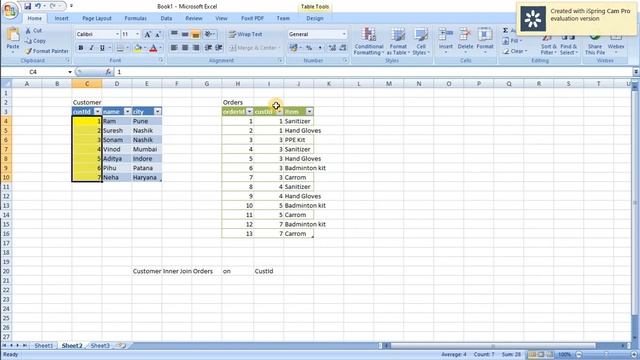640x360 pixels.
Task: Toggle Align Text Right
Action: tap(196, 48)
